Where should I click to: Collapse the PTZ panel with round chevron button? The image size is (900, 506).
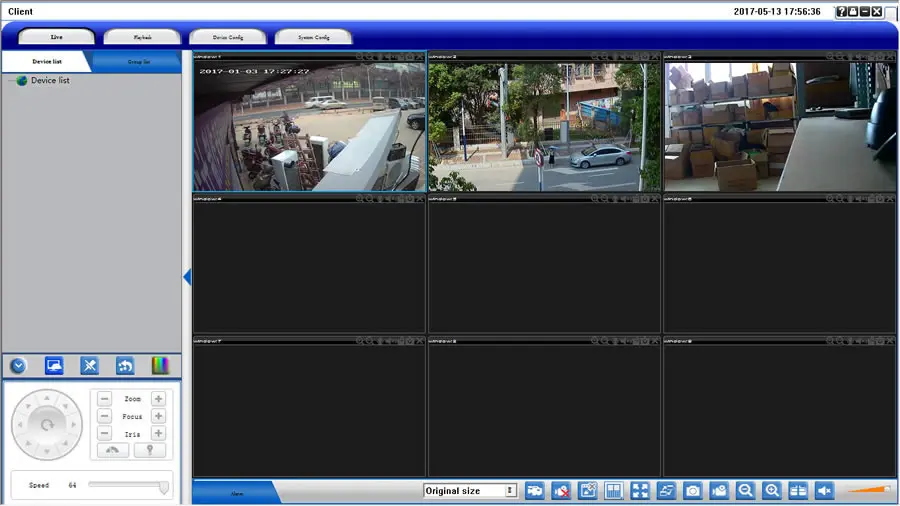pyautogui.click(x=18, y=366)
